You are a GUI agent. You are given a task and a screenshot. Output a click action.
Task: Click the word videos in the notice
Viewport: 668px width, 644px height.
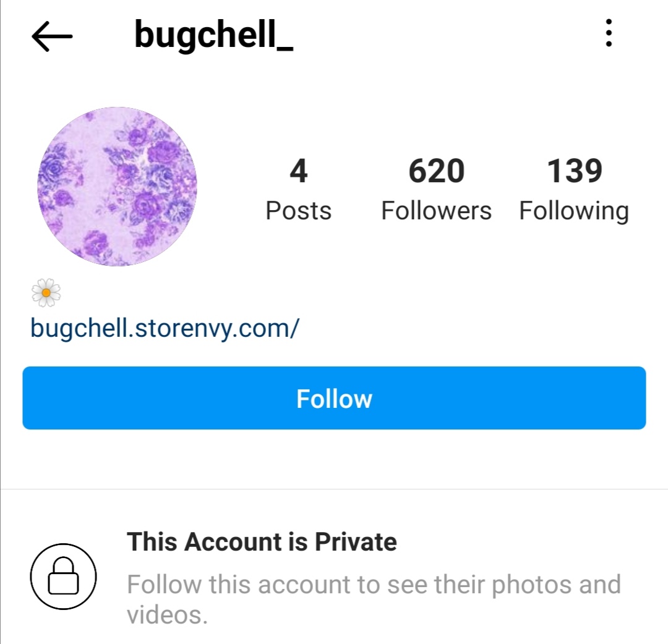click(167, 615)
